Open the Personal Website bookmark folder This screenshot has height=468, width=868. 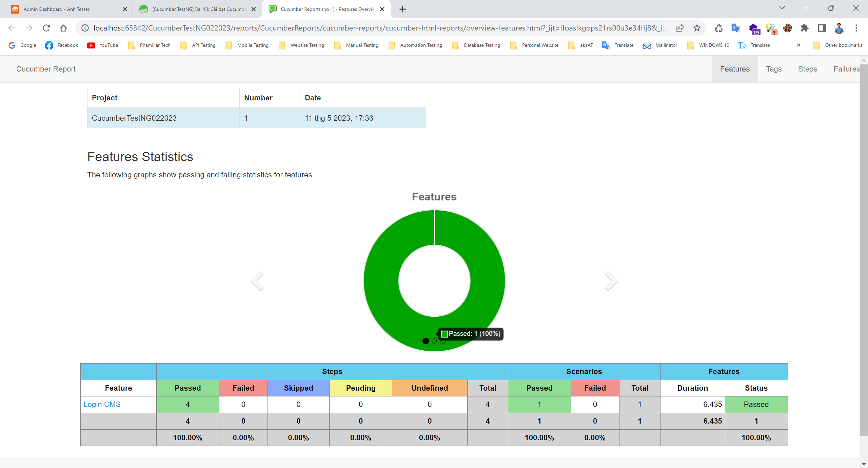534,45
